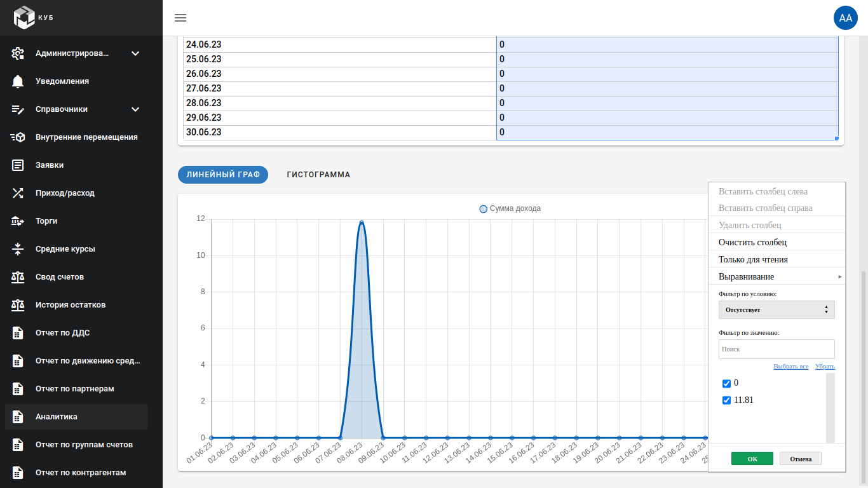Viewport: 868px width, 488px height.
Task: Select the value cell beside 27.06.23
Action: click(x=667, y=88)
